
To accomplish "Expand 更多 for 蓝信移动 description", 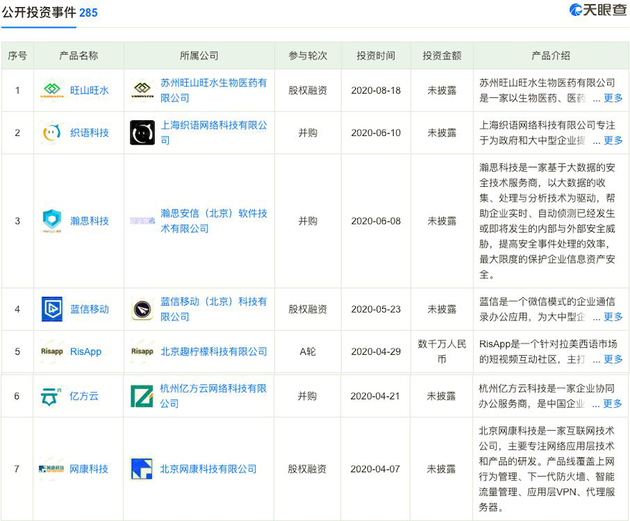I will pos(613,317).
